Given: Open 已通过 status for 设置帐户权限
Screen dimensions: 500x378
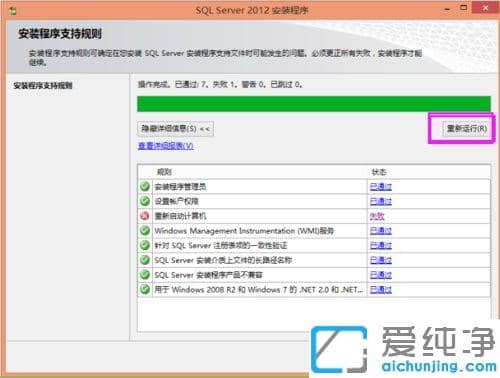Looking at the screenshot, I should [x=381, y=201].
